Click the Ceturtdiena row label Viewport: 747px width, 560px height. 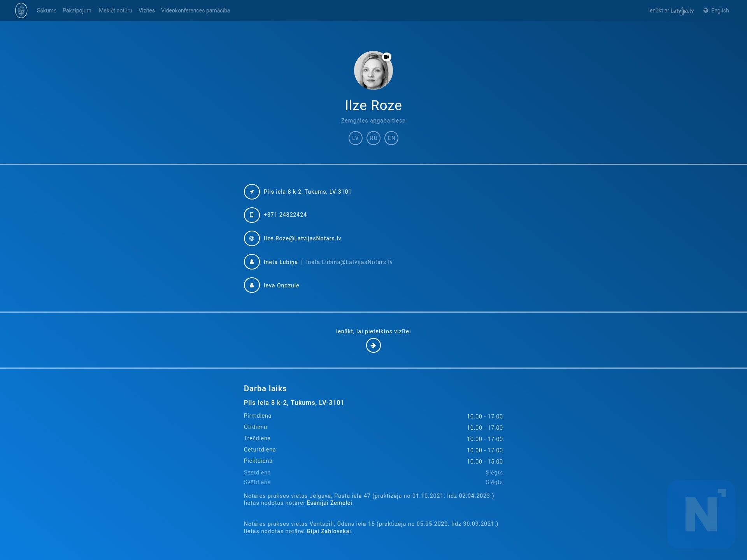coord(260,450)
